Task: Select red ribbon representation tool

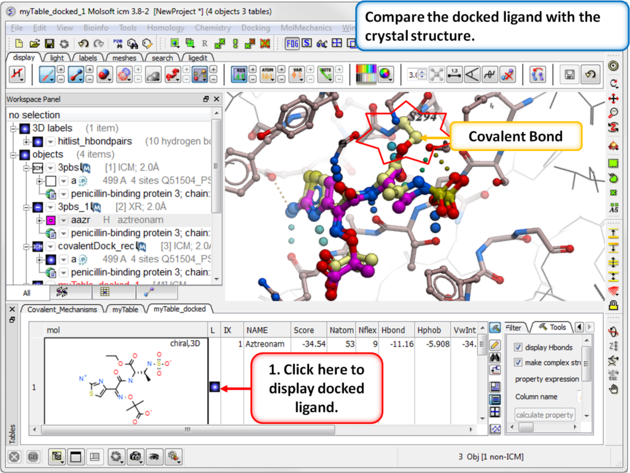Action: (173, 75)
